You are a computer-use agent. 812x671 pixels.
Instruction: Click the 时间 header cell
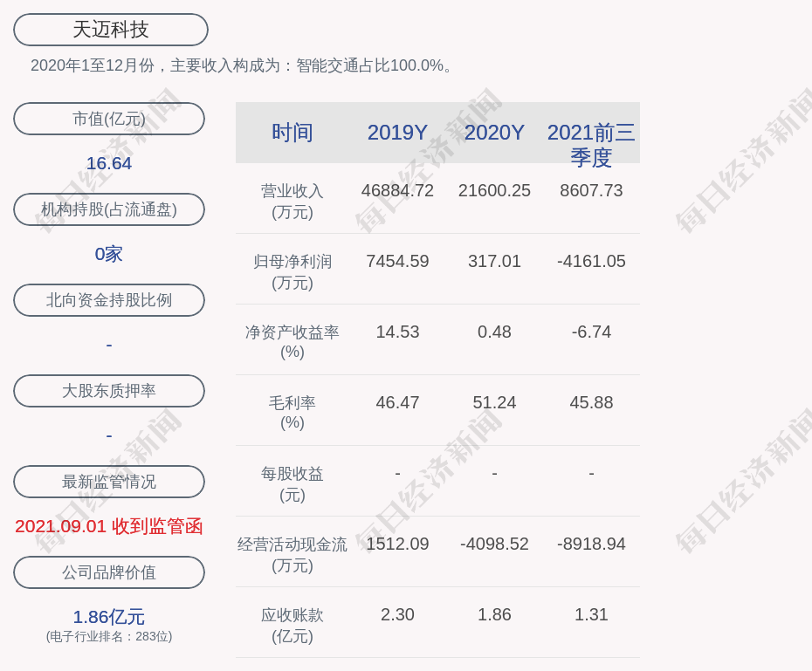[292, 133]
